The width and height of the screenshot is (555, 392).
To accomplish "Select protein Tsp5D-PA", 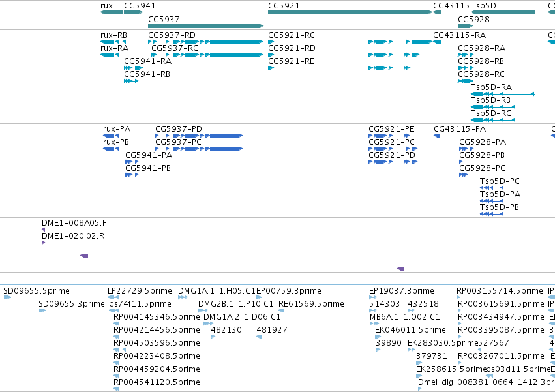I will (x=500, y=194).
